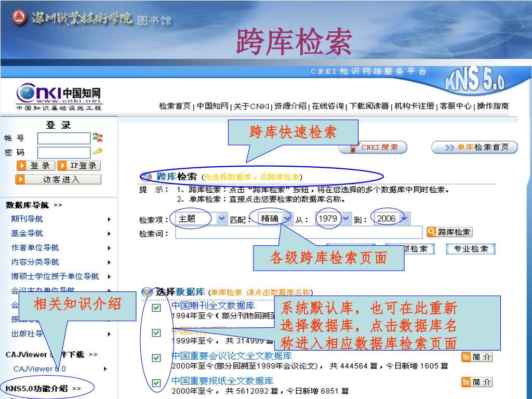Screen dimensions: 532x399
Task: Open 在线咨询 menu link
Action: tap(328, 106)
